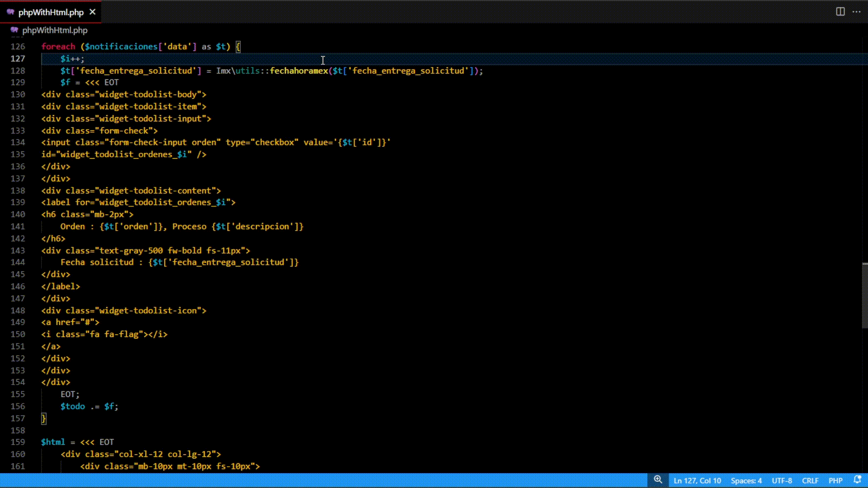Click line number 126 in the gutter
The height and width of the screenshot is (488, 868).
pyautogui.click(x=18, y=47)
